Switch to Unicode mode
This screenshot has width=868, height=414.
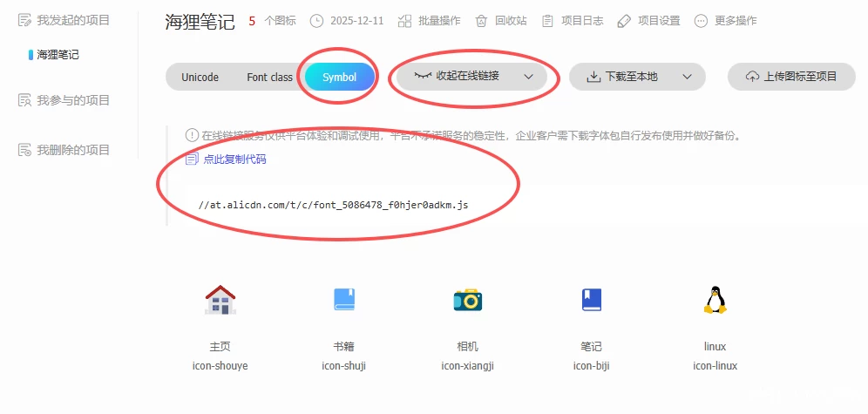click(x=200, y=78)
